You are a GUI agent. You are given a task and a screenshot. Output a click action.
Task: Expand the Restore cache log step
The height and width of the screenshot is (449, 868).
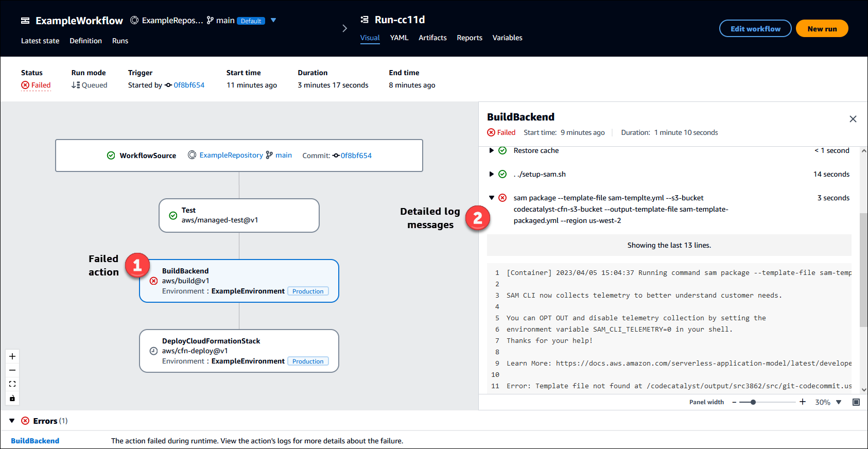click(x=491, y=150)
